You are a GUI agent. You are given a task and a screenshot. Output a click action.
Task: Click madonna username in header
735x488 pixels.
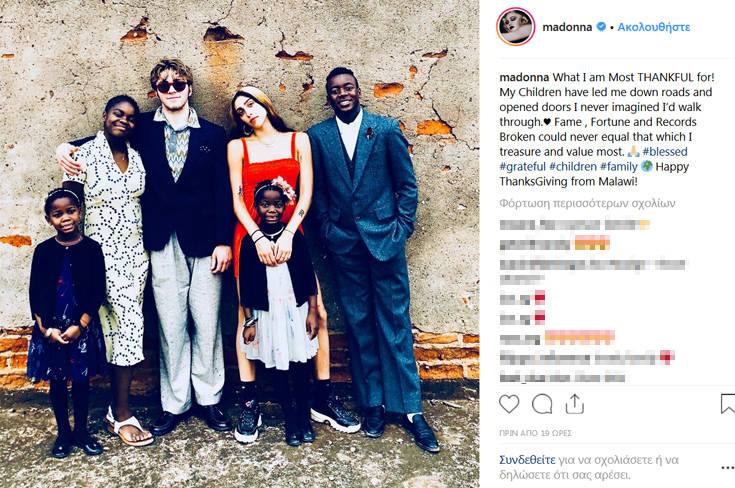pos(567,27)
